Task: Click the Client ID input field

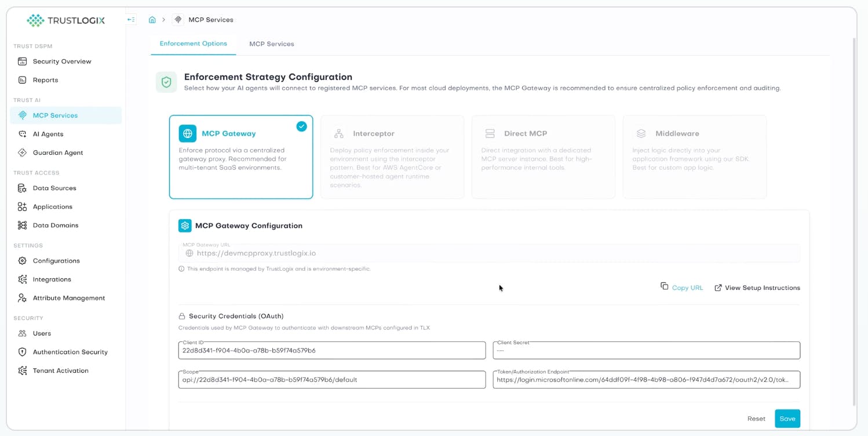Action: [x=332, y=350]
